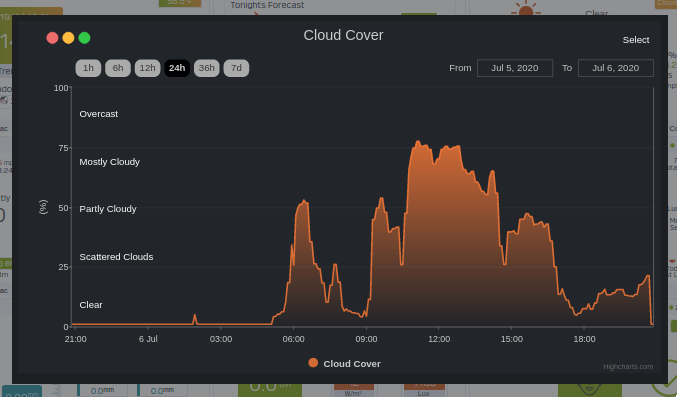Screen dimensions: 677x397
Task: Click the 21:00 x-axis label
Action: point(76,339)
